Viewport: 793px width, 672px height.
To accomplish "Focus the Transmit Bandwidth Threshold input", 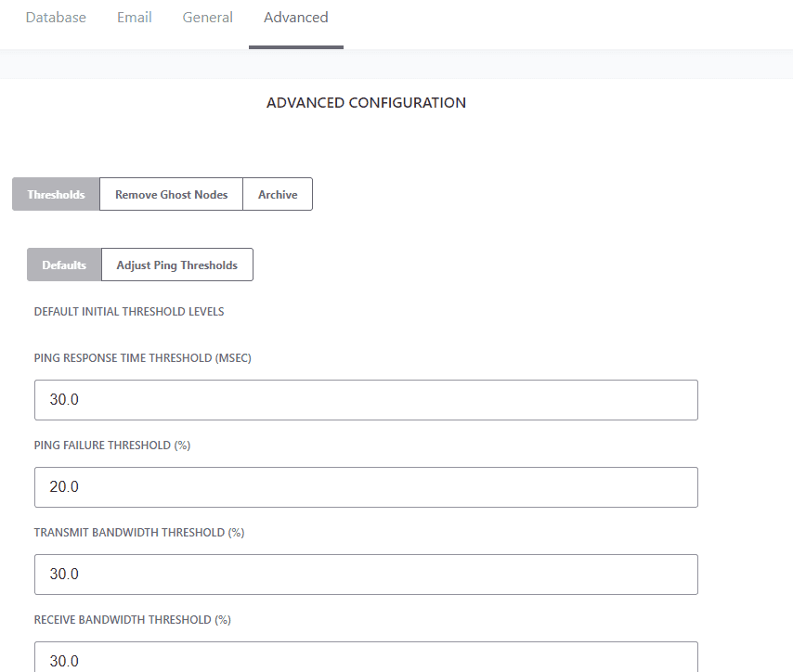I will point(366,575).
